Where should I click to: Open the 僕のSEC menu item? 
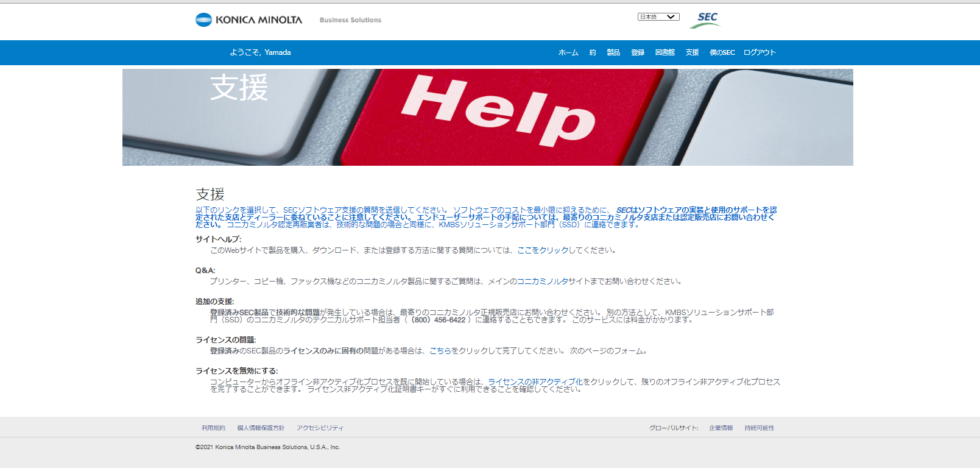[x=722, y=52]
